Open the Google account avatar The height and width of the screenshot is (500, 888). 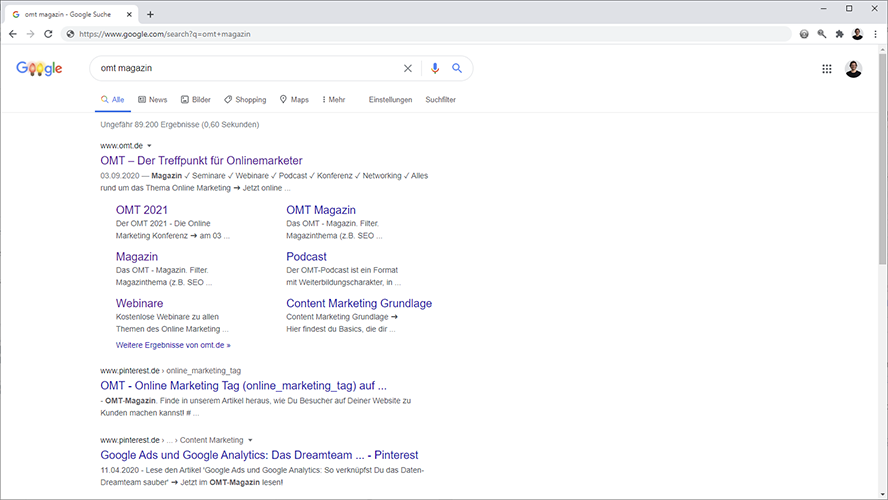pyautogui.click(x=853, y=69)
